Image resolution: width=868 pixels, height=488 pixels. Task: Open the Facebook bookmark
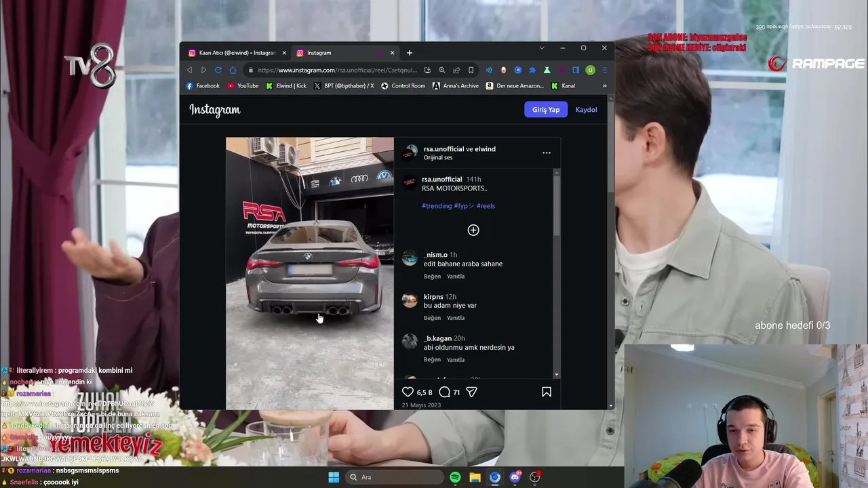pos(203,86)
